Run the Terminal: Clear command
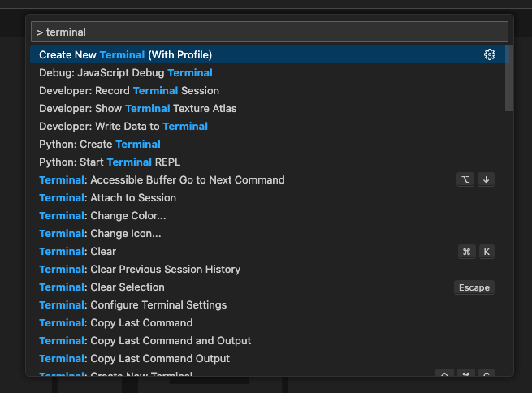The height and width of the screenshot is (393, 532). (270, 251)
